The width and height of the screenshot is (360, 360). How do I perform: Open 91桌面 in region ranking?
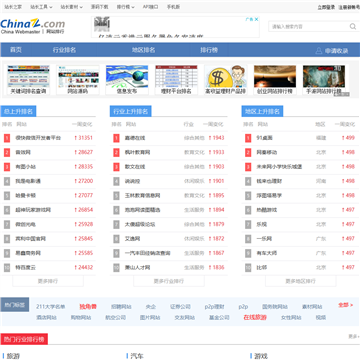264,138
